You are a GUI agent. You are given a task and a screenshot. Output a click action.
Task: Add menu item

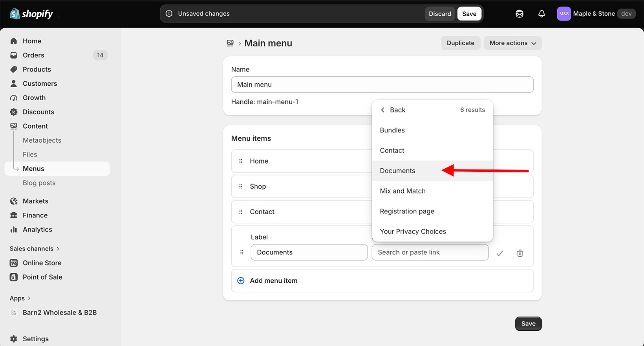pyautogui.click(x=382, y=281)
